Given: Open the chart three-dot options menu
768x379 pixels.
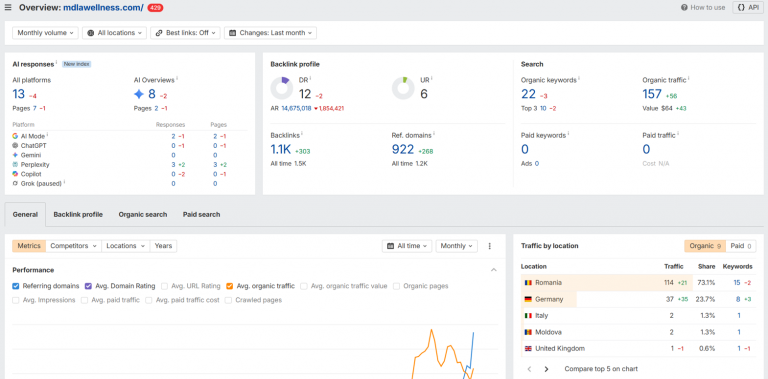Looking at the screenshot, I should click(x=489, y=246).
